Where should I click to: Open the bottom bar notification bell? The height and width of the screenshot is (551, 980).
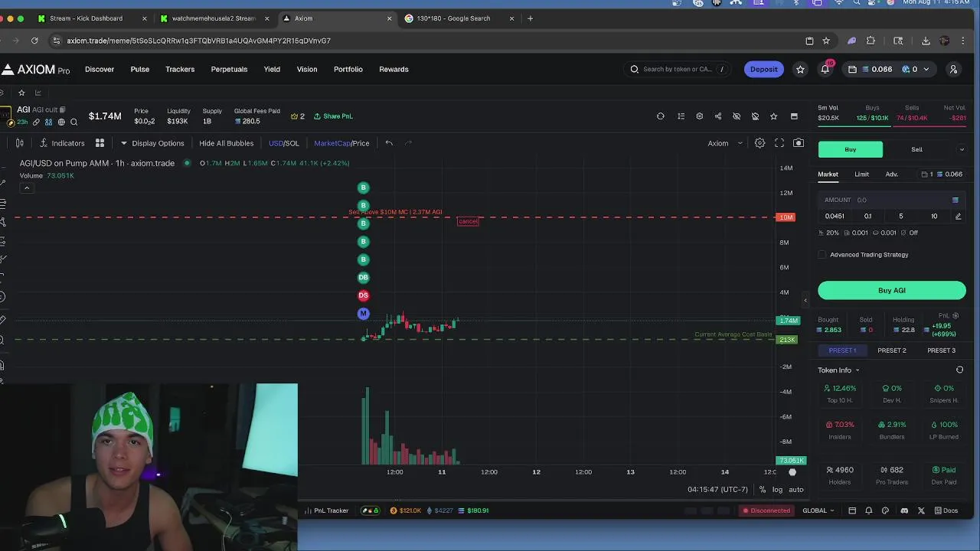pyautogui.click(x=869, y=510)
